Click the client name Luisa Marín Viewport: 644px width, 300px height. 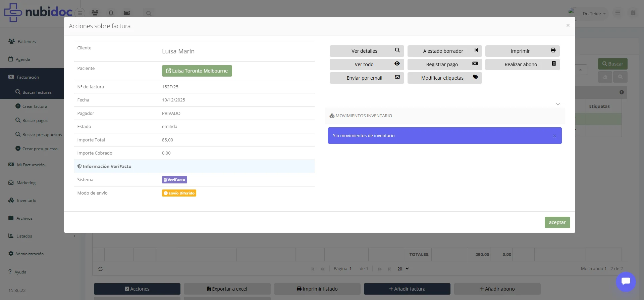178,51
